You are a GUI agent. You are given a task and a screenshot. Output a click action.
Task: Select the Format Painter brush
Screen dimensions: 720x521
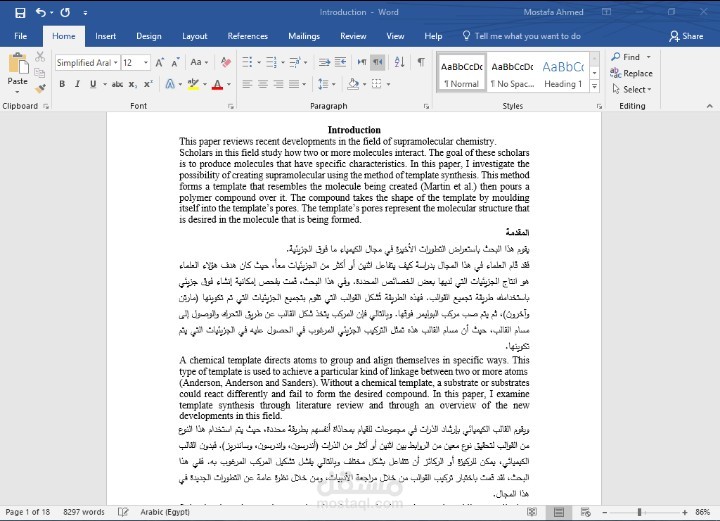coord(40,88)
